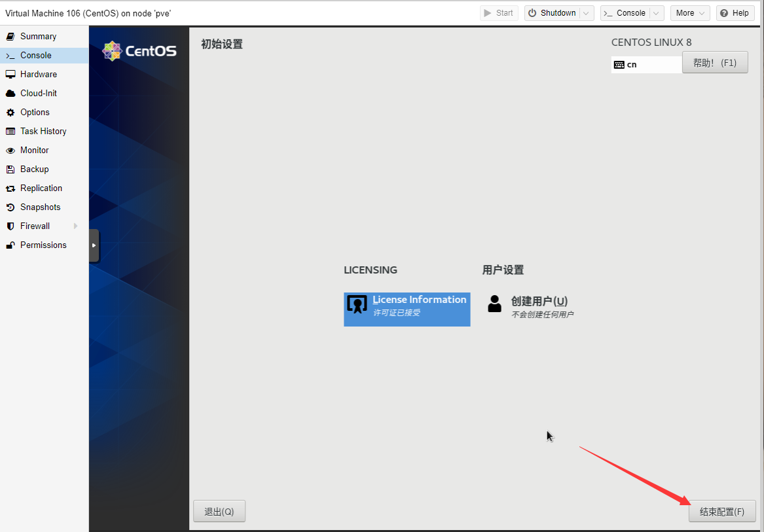Click the Cloud-Init cloud icon
This screenshot has width=764, height=532.
[x=10, y=94]
